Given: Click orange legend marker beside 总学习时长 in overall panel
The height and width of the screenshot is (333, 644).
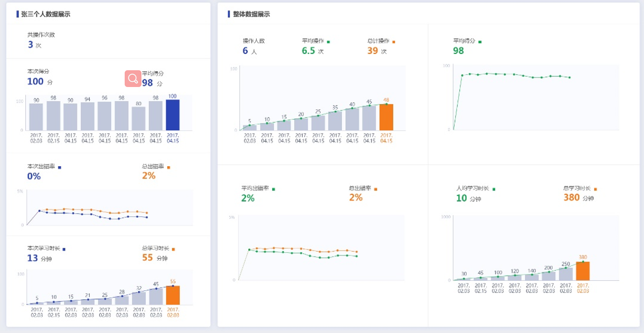Looking at the screenshot, I should tap(595, 189).
